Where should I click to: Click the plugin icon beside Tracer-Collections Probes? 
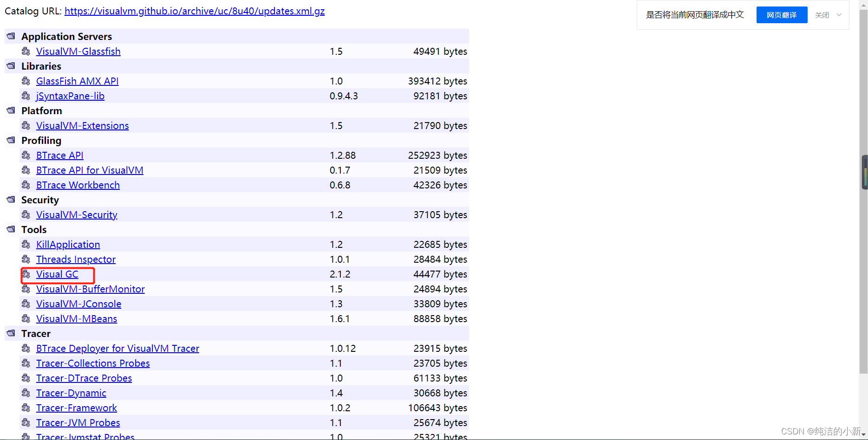coord(26,363)
